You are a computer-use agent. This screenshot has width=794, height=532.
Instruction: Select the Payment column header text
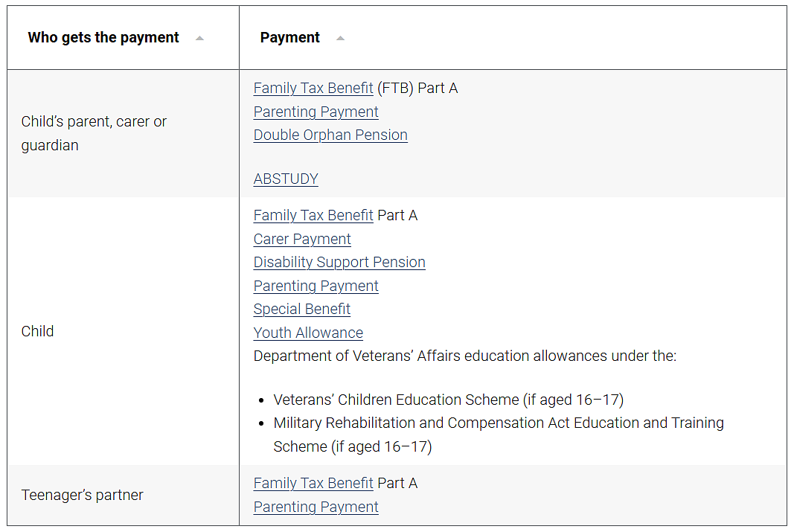[289, 37]
